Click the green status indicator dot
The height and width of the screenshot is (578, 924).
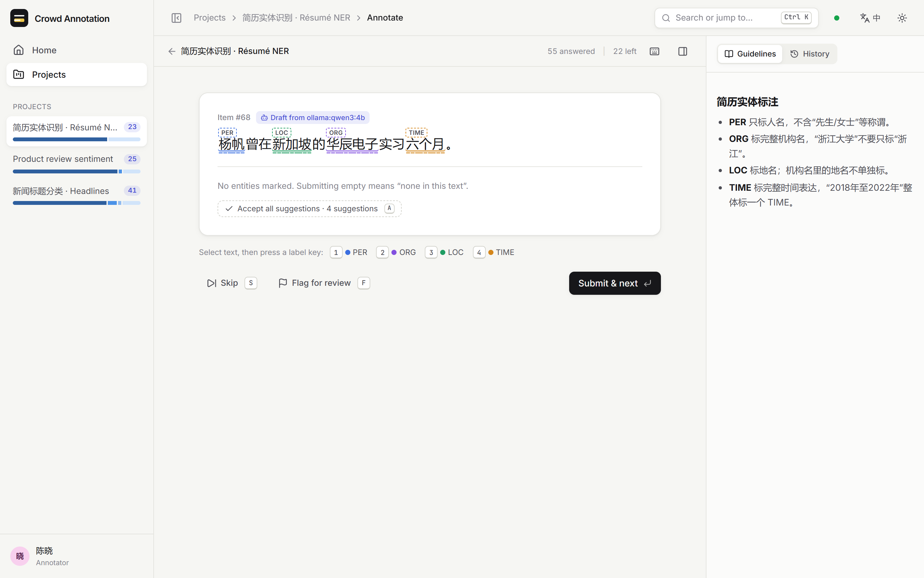point(836,18)
